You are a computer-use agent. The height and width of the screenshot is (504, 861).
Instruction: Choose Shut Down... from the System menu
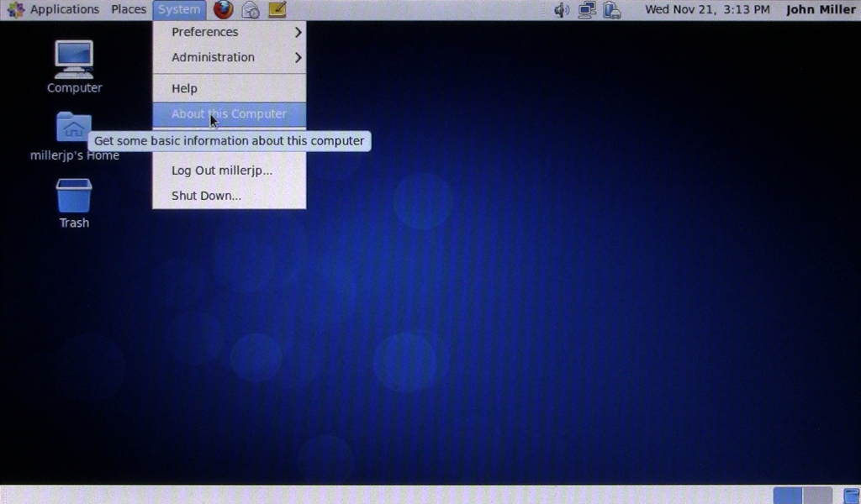coord(229,196)
